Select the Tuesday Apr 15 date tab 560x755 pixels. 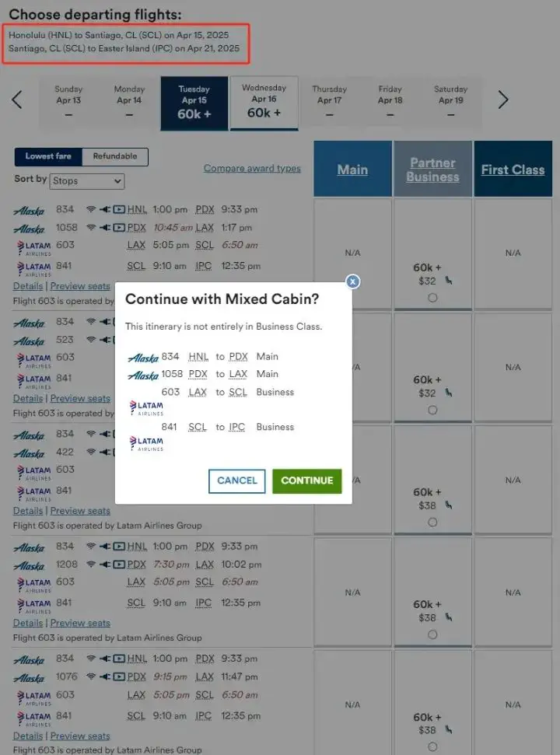(194, 103)
